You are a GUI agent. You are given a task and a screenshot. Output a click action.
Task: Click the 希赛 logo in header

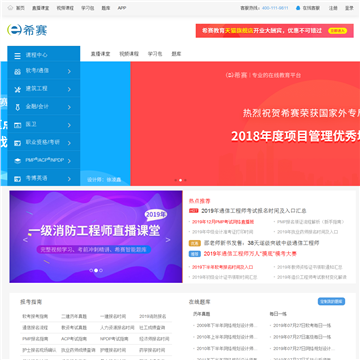coord(27,30)
